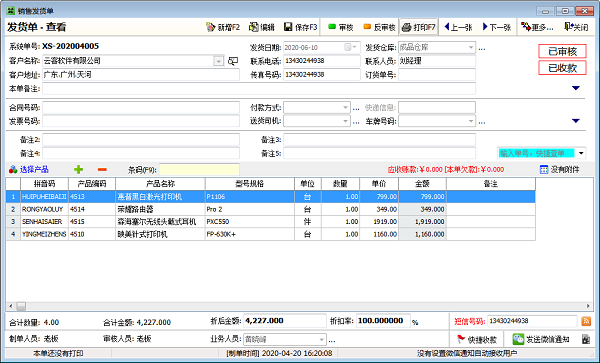Screen dimensions: 600x363
Task: Select row 森海塞尔无线头戴式耳机
Action: pos(271,222)
